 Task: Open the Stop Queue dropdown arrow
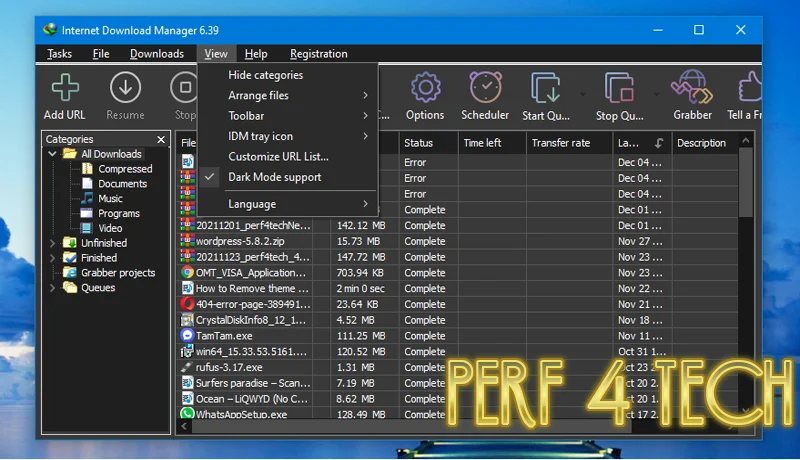point(656,94)
